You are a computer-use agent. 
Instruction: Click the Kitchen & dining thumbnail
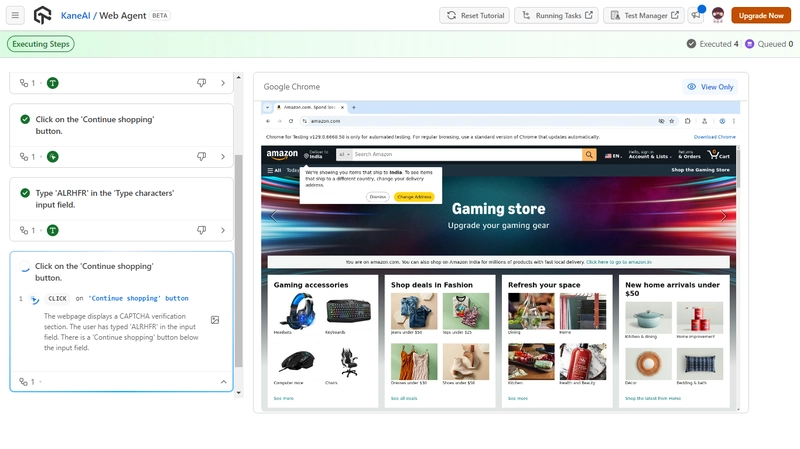[x=648, y=317]
